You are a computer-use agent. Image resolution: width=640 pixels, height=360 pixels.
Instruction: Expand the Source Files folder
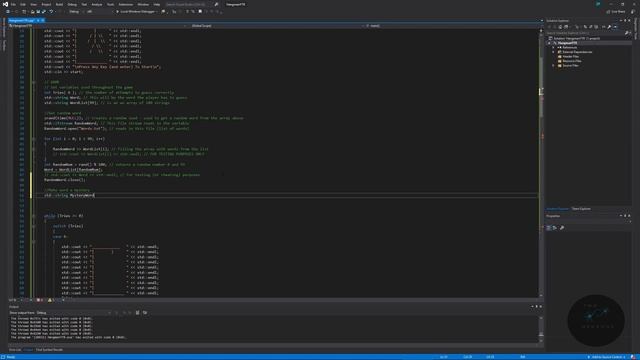554,65
